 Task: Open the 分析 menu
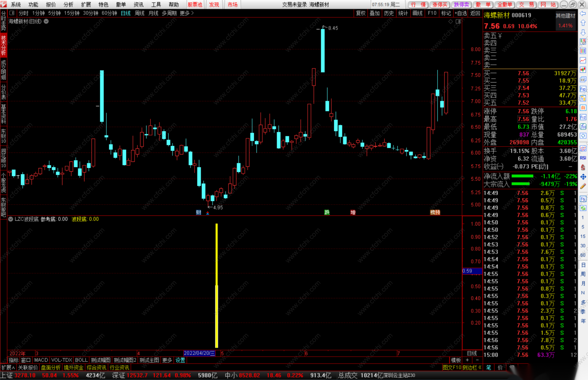click(68, 4)
